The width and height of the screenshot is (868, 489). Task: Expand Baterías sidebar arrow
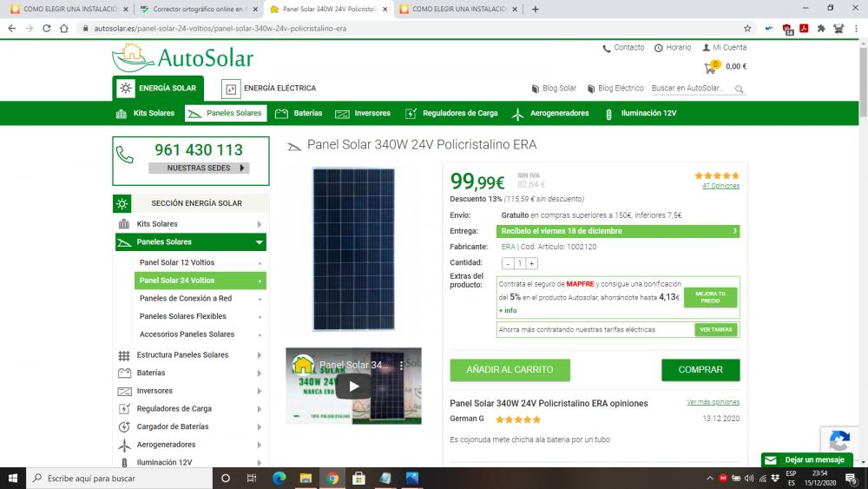259,373
